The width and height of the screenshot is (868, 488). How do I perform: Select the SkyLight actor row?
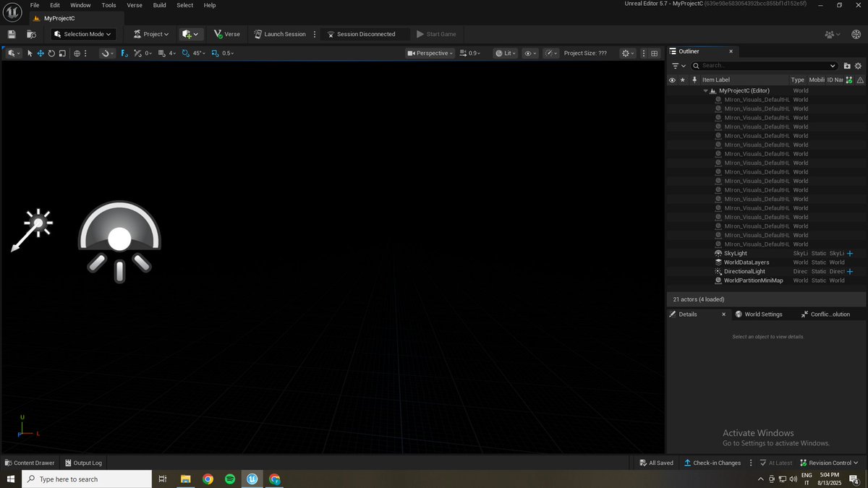[x=766, y=253]
